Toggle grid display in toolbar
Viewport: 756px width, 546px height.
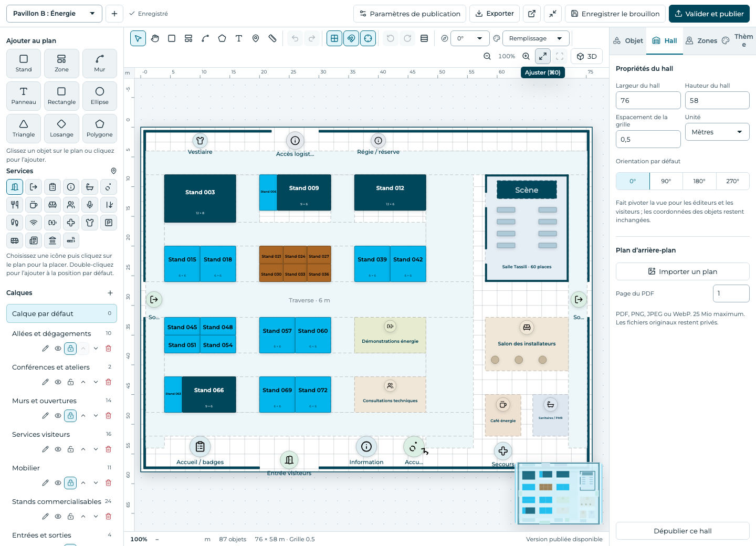tap(334, 38)
